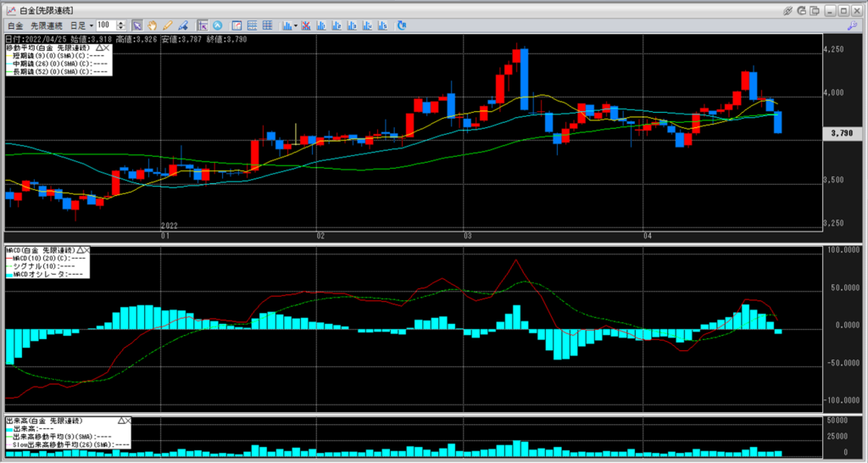Click the 白金 symbol label in toolbar
Viewport: 868px width, 463px height.
tap(15, 25)
